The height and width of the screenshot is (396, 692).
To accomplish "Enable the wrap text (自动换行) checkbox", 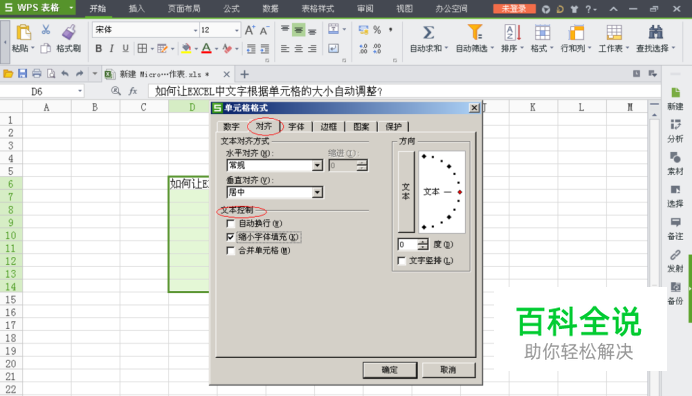I will [x=230, y=223].
